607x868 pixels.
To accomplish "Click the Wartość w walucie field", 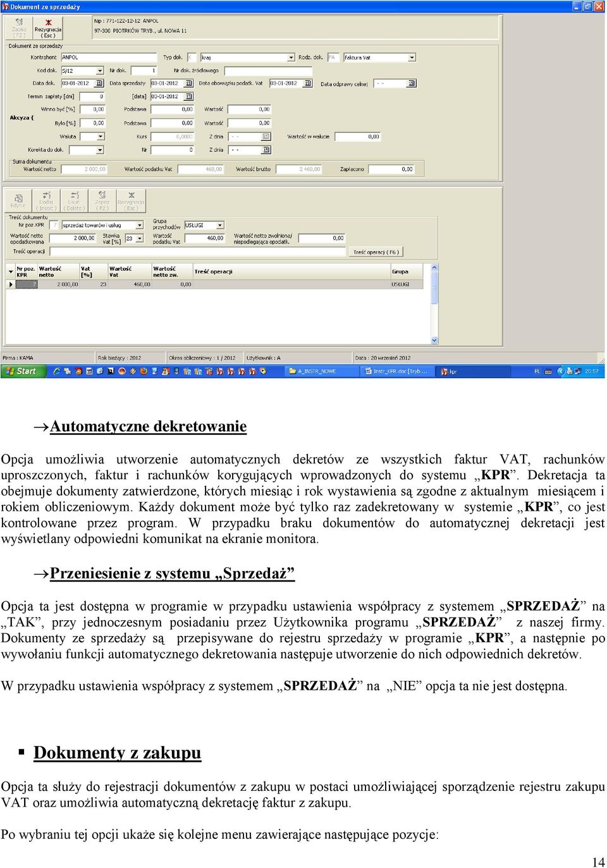I will pyautogui.click(x=358, y=137).
